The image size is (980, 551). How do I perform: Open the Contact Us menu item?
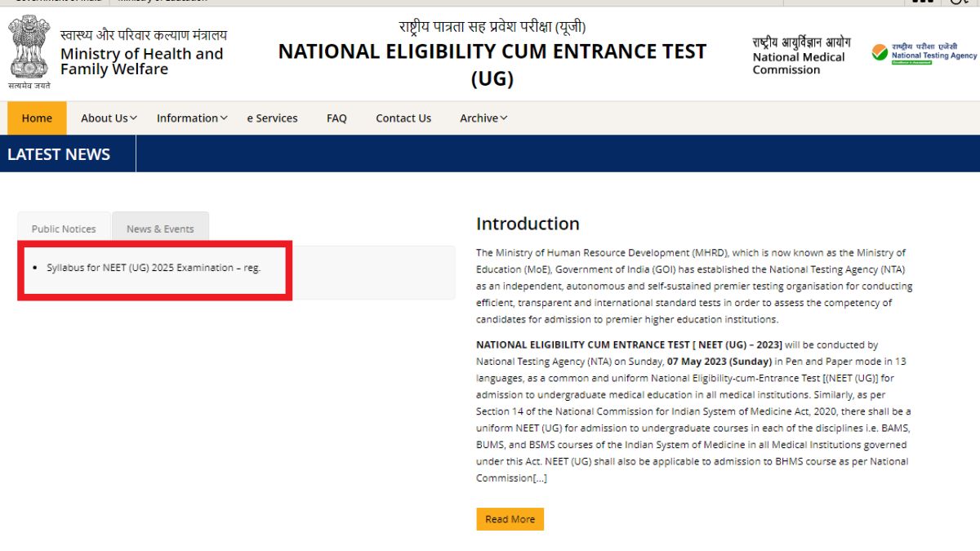pos(403,118)
